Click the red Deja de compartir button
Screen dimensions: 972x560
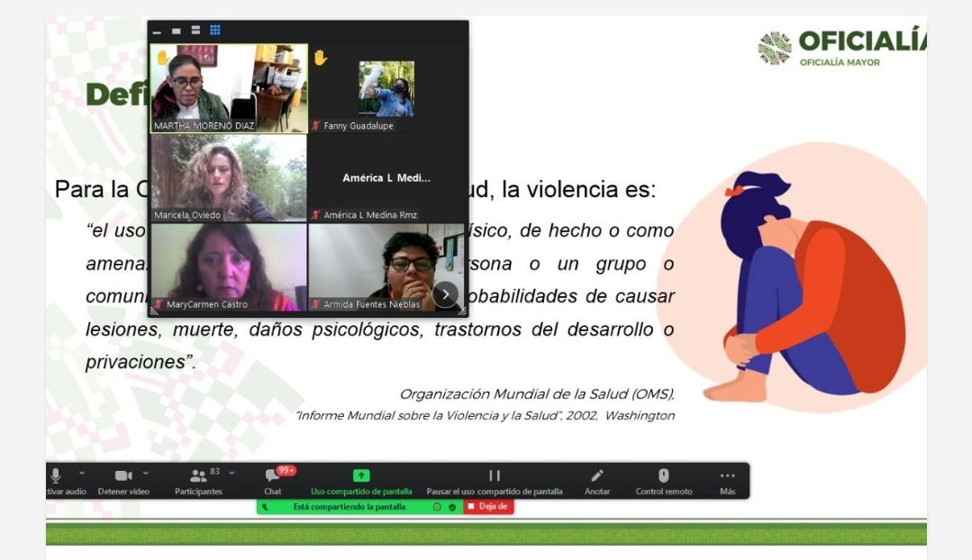tap(488, 507)
